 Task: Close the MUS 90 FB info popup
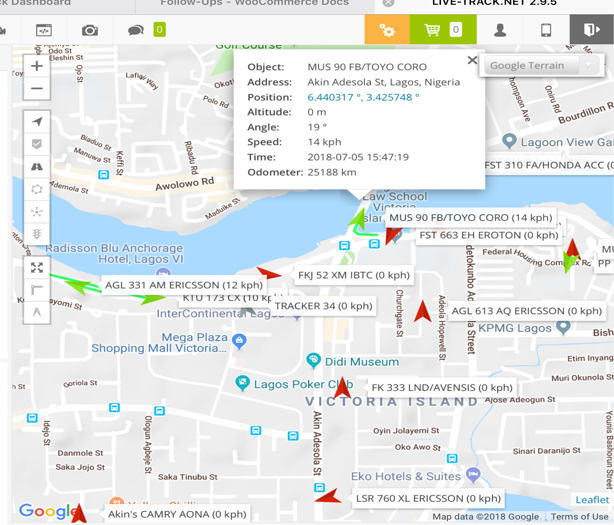click(472, 61)
